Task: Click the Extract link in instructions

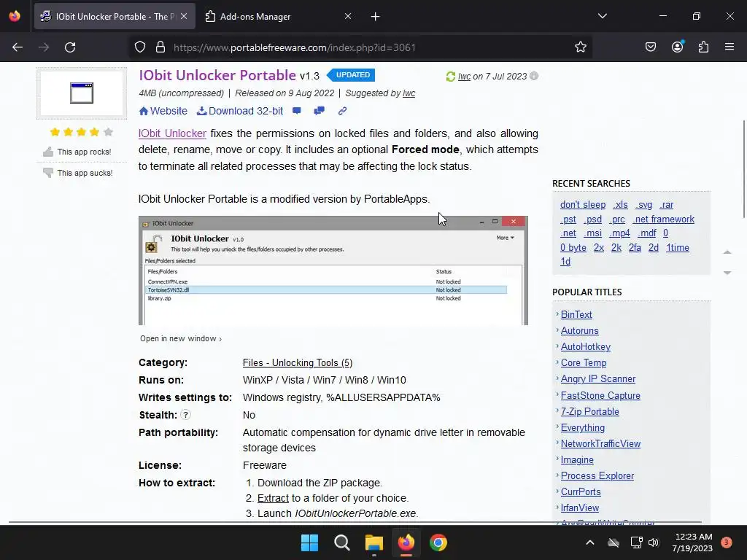Action: [x=273, y=498]
